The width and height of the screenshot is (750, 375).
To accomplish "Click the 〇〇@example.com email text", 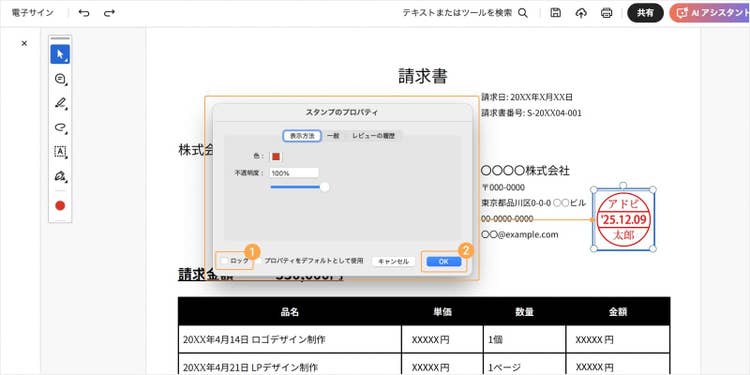I will coord(519,235).
